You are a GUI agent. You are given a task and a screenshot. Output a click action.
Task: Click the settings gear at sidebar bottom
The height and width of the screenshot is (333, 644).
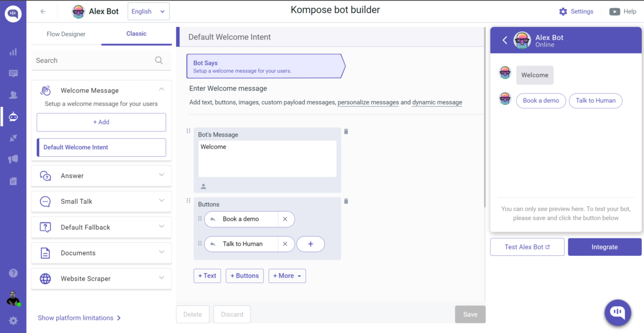[12, 320]
